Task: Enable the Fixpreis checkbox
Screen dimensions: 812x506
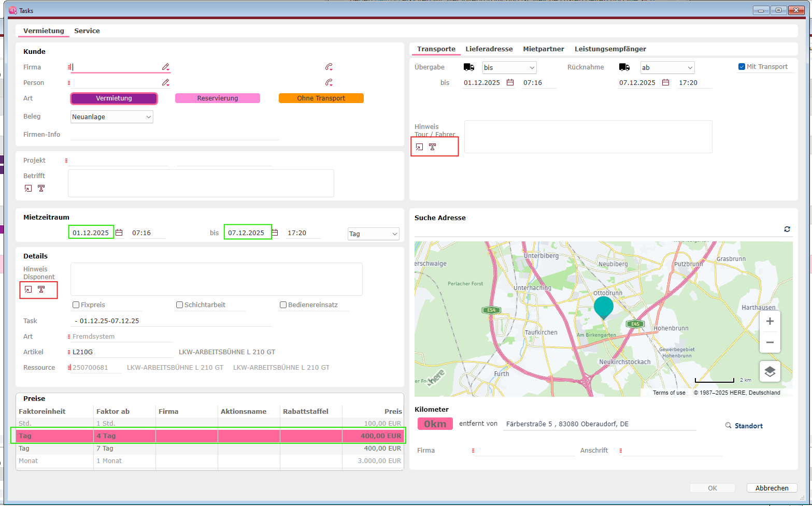Action: point(76,305)
